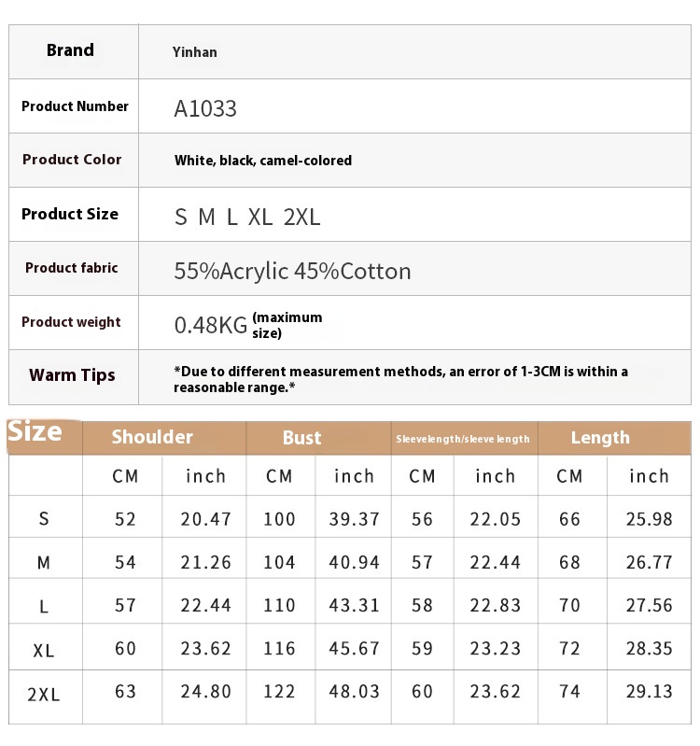Click the XL row label in size table

pyautogui.click(x=44, y=650)
